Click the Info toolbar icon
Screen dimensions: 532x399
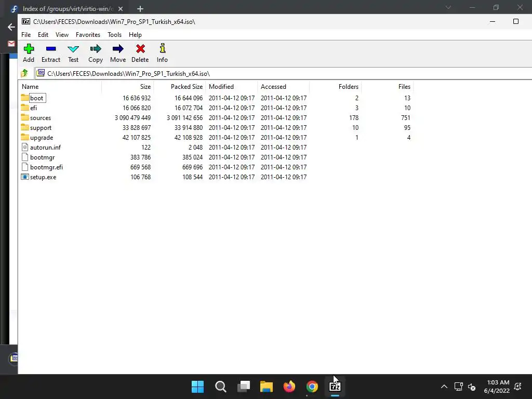[162, 48]
